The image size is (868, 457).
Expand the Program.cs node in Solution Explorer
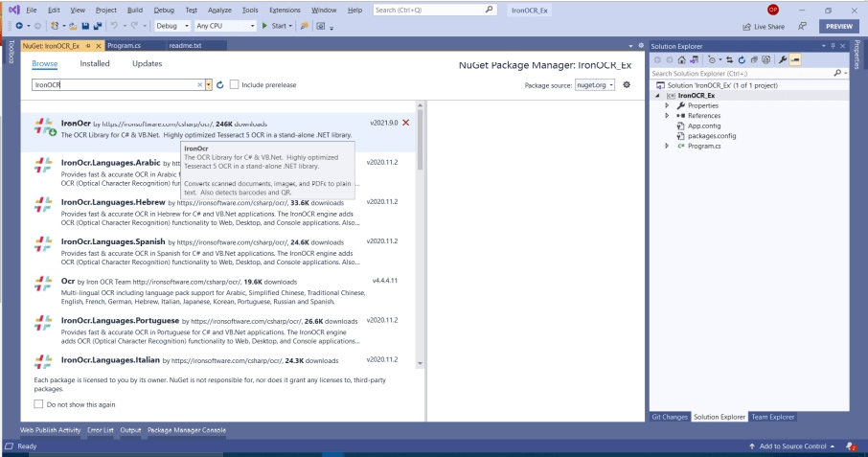[667, 146]
